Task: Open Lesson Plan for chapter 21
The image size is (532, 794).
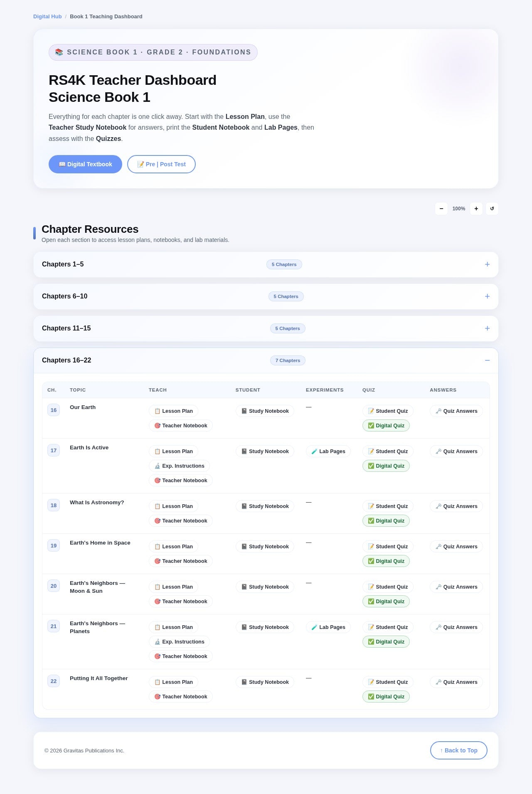Action: tap(173, 627)
